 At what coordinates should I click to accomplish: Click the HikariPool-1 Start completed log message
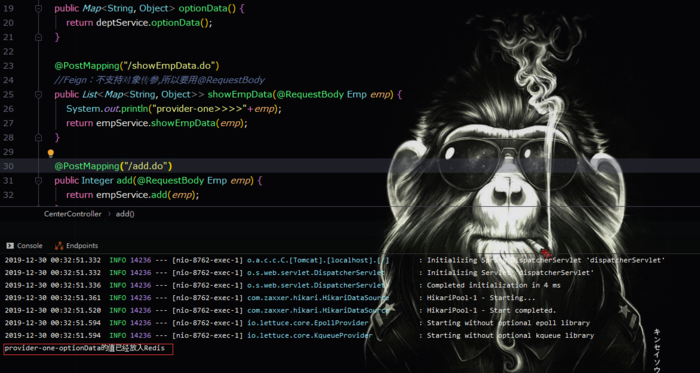pos(492,311)
